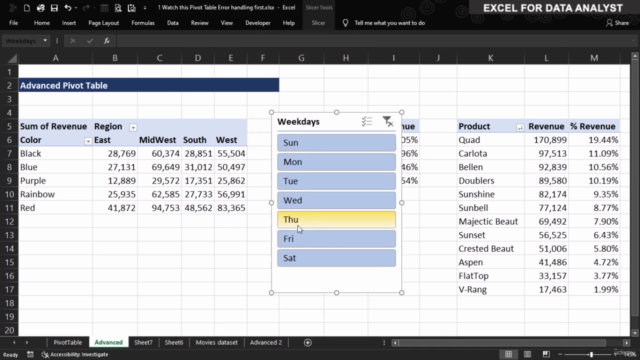Screen dimensions: 640x360
Task: Click Accessibility: Investigate in the status bar
Action: 75,354
